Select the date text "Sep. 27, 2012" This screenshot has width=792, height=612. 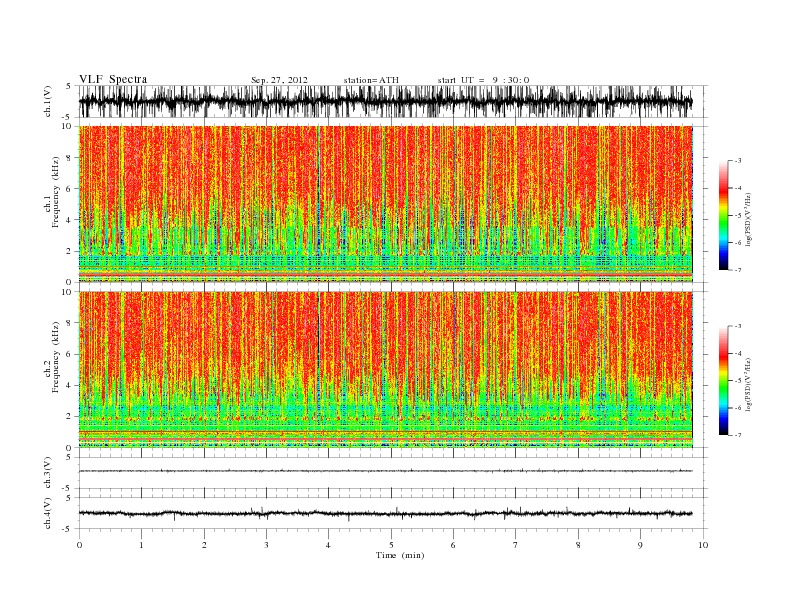coord(279,80)
